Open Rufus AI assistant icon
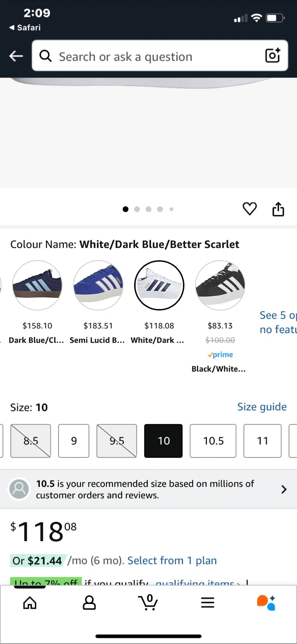Screen dimensions: 297x644 click(x=267, y=602)
